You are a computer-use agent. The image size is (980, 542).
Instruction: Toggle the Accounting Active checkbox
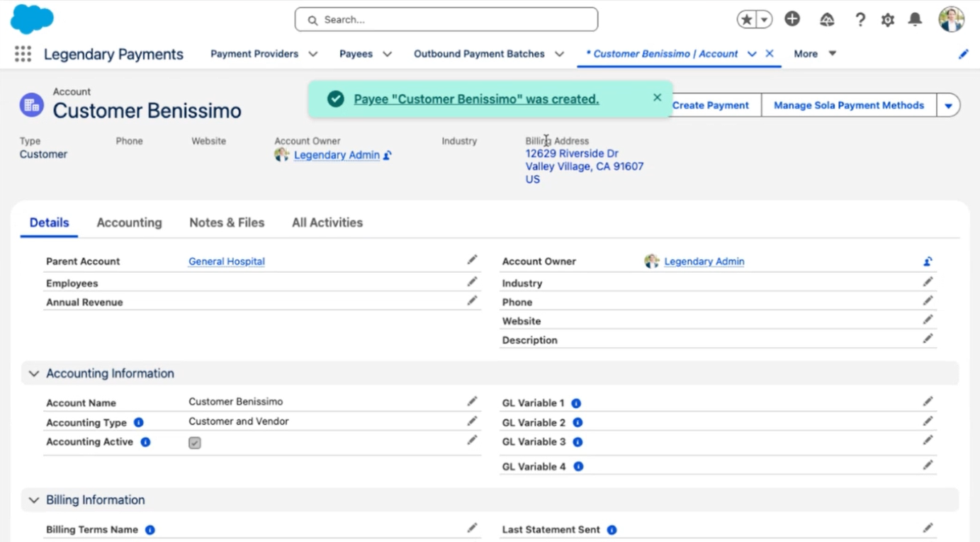pos(195,443)
